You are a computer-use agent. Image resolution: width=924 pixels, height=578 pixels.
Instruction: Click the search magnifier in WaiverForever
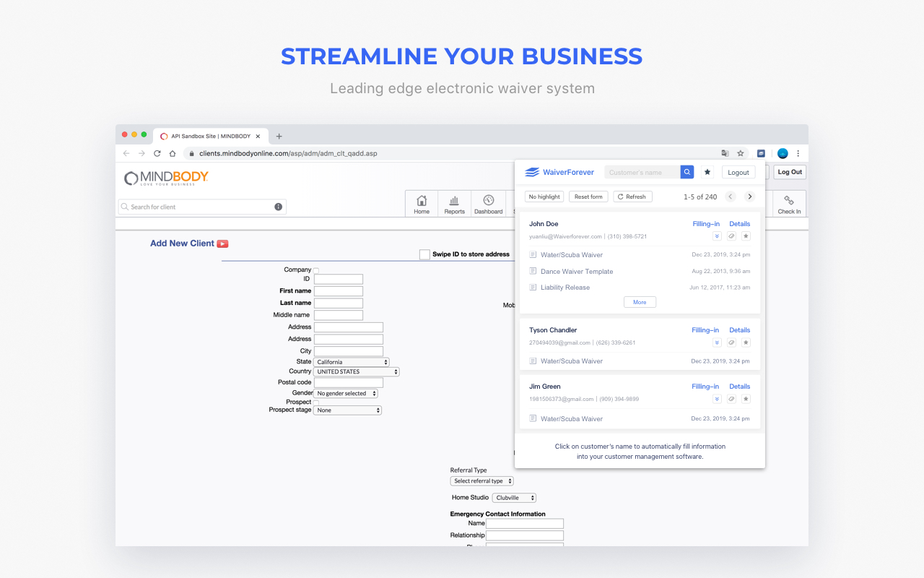pyautogui.click(x=687, y=172)
